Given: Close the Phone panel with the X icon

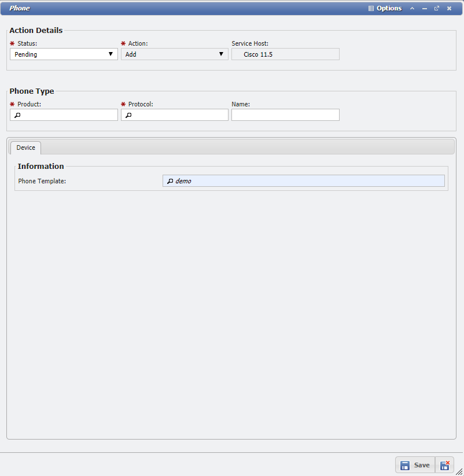Looking at the screenshot, I should [x=450, y=9].
